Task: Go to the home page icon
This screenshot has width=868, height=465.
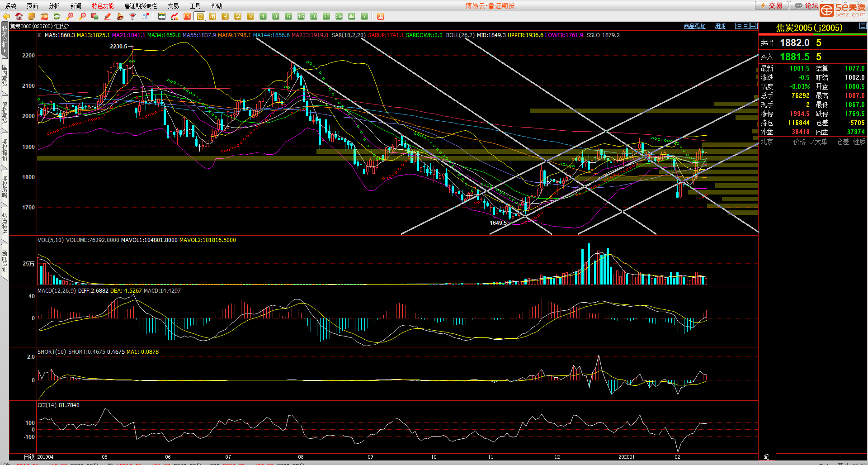Action: coord(19,16)
